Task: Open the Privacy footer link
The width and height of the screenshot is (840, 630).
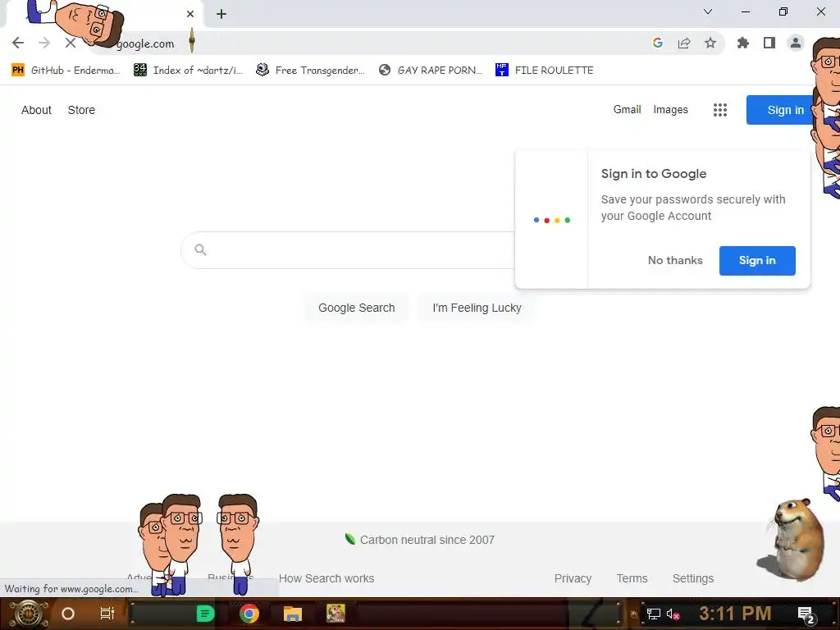Action: click(x=573, y=578)
